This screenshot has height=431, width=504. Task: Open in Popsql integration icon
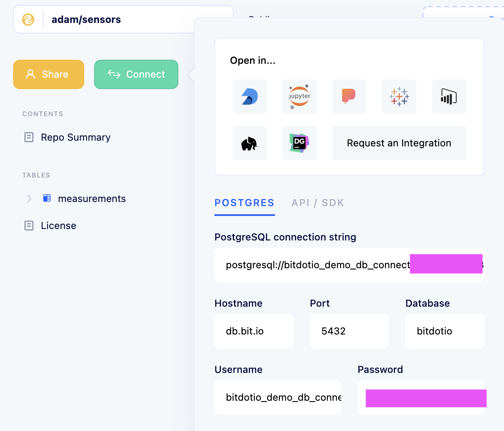349,97
